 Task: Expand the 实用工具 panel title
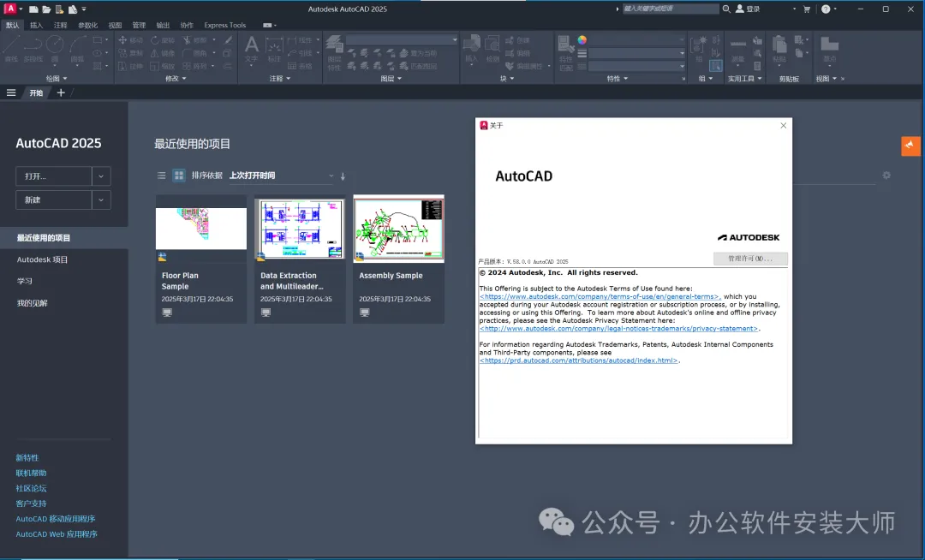pos(744,79)
